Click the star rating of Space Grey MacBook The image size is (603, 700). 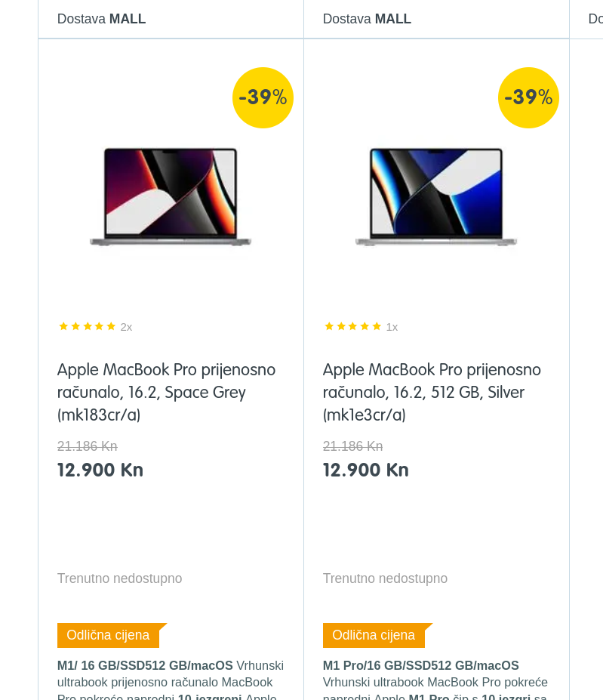88,326
